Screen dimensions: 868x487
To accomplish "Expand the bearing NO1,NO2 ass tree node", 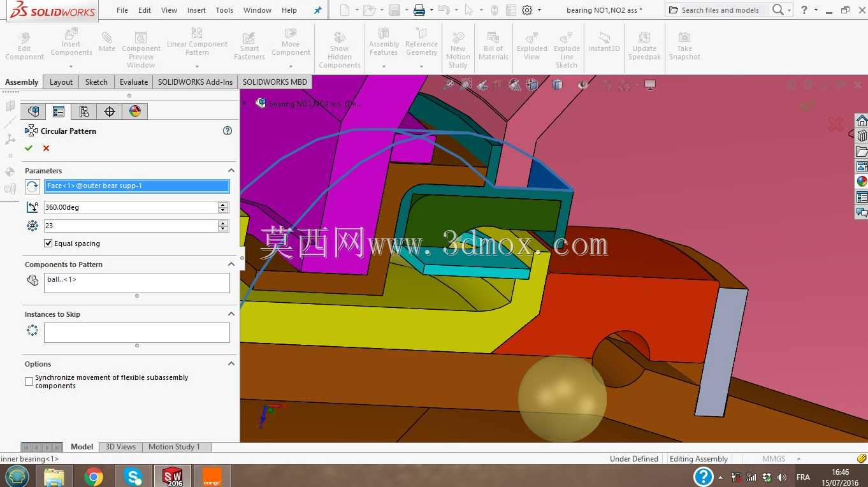I will pos(244,103).
